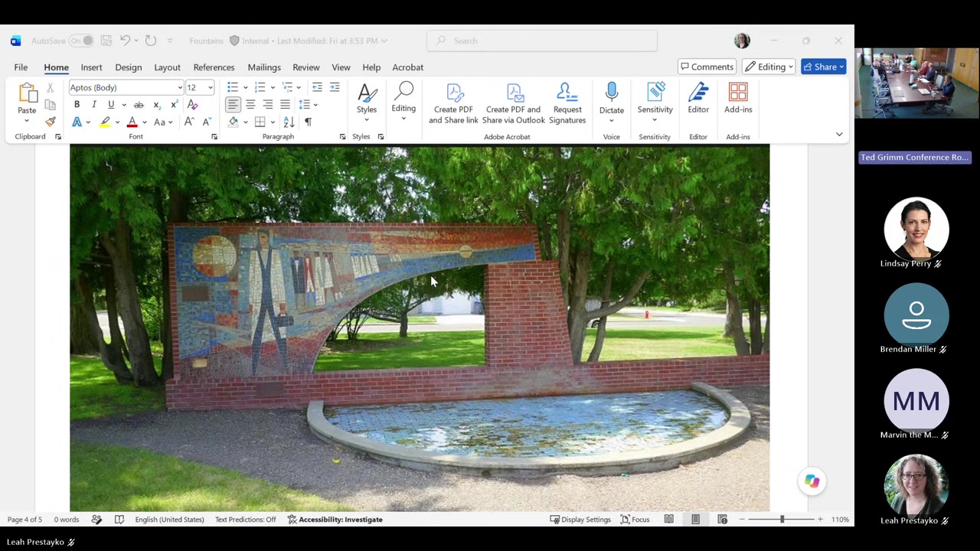The height and width of the screenshot is (551, 980).
Task: Open Copilot floating icon
Action: pos(812,481)
